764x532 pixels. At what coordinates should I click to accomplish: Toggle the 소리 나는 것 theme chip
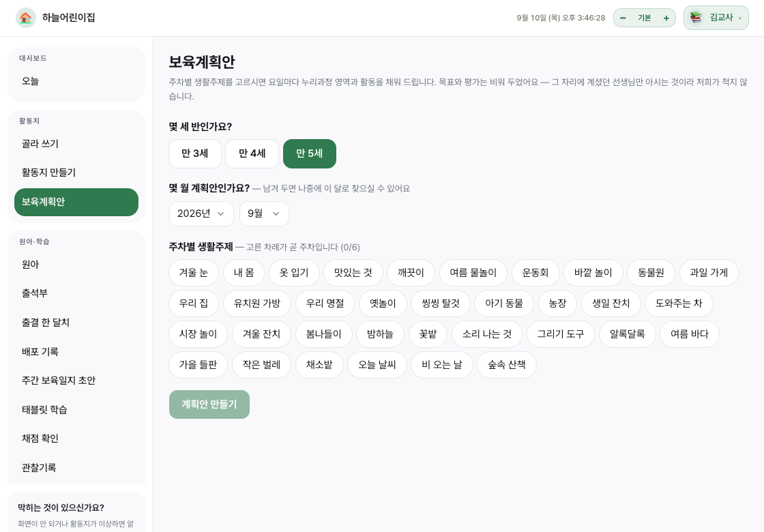[x=487, y=334]
